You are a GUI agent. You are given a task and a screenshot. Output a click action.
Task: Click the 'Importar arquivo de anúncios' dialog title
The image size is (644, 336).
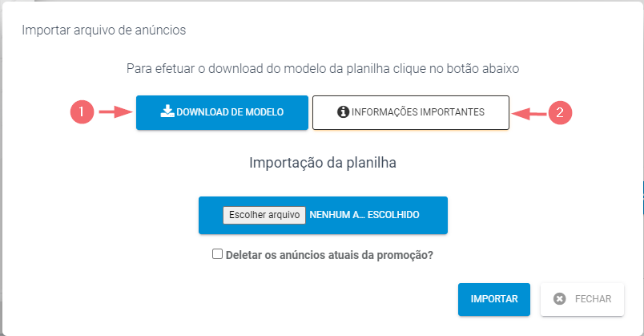tap(104, 30)
